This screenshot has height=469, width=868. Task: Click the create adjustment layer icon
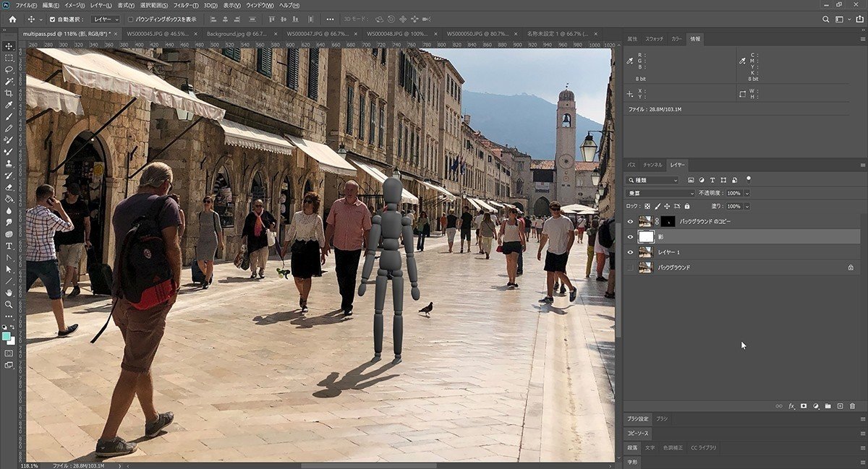[x=815, y=406]
